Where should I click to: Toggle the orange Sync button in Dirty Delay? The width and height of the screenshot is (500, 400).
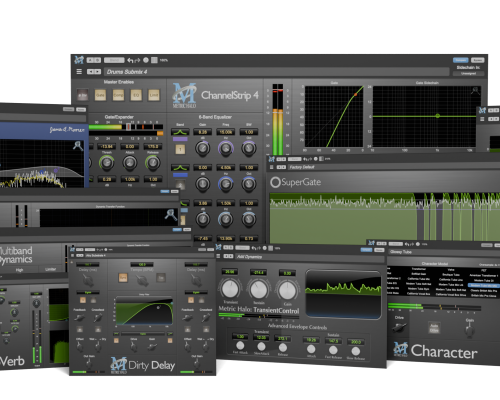pyautogui.click(x=123, y=278)
